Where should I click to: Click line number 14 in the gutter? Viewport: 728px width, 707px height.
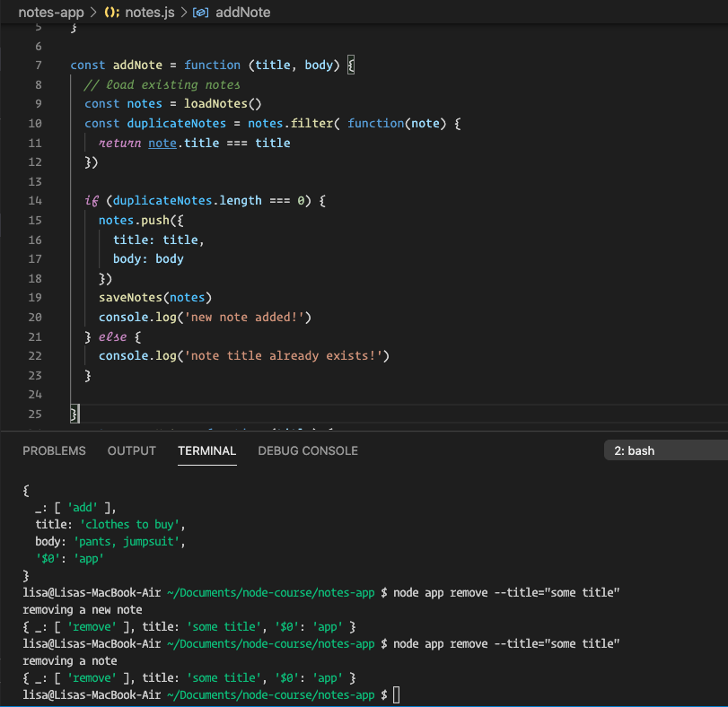(x=35, y=201)
